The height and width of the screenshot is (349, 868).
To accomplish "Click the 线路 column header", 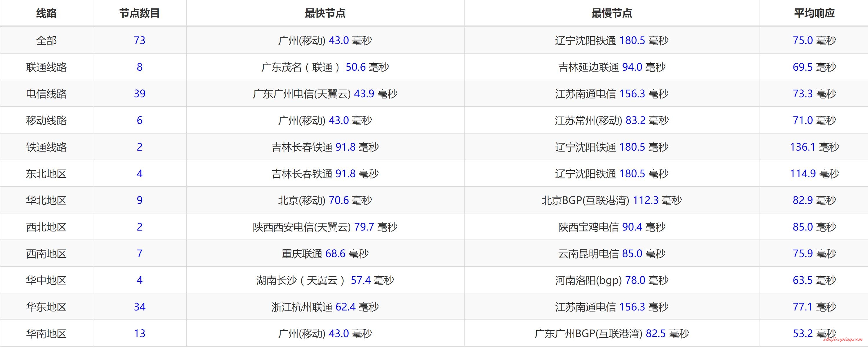I will coord(46,13).
